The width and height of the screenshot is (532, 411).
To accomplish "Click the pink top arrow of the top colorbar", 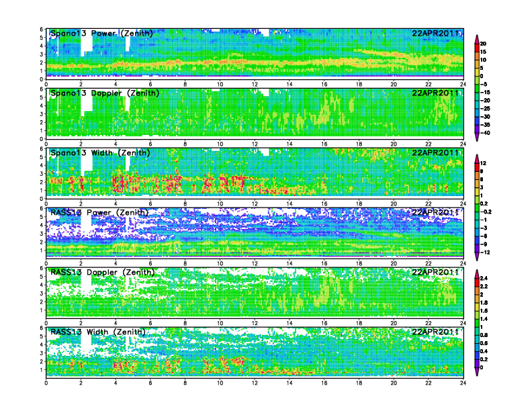I will coord(477,39).
